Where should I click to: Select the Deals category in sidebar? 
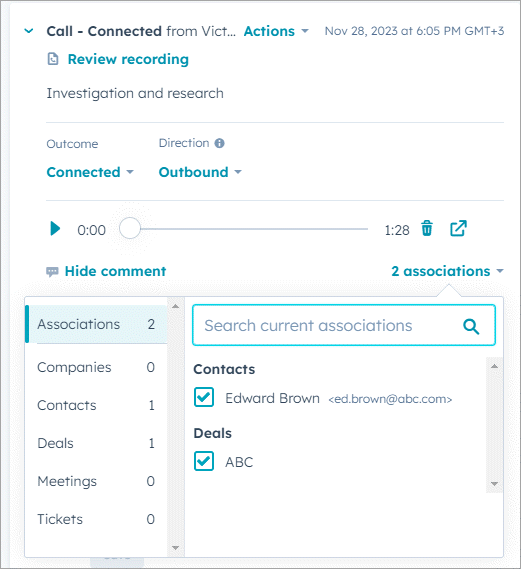tap(96, 443)
